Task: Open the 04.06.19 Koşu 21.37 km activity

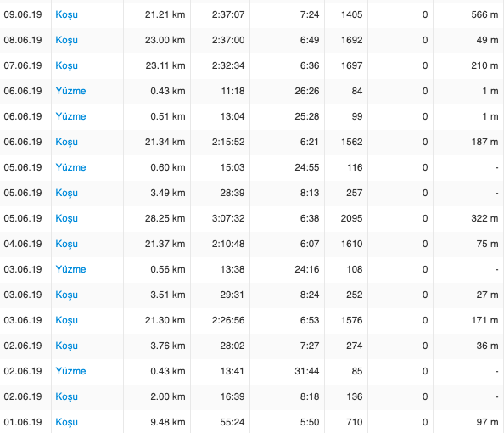Action: click(66, 244)
